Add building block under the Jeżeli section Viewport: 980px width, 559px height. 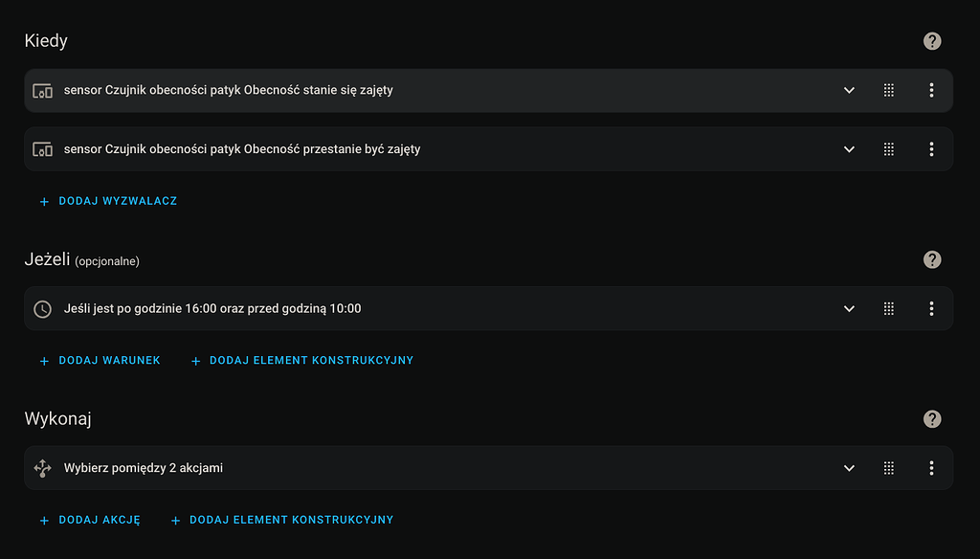[x=301, y=361]
